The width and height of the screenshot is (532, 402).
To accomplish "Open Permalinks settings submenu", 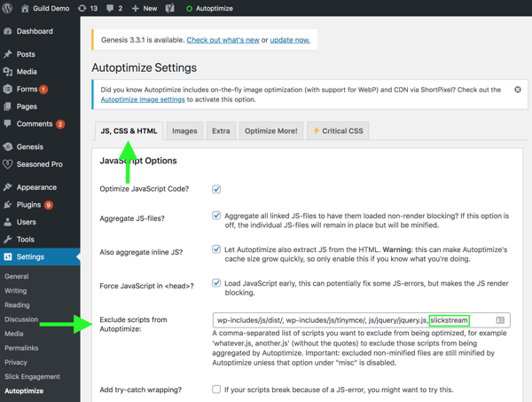I will click(21, 348).
